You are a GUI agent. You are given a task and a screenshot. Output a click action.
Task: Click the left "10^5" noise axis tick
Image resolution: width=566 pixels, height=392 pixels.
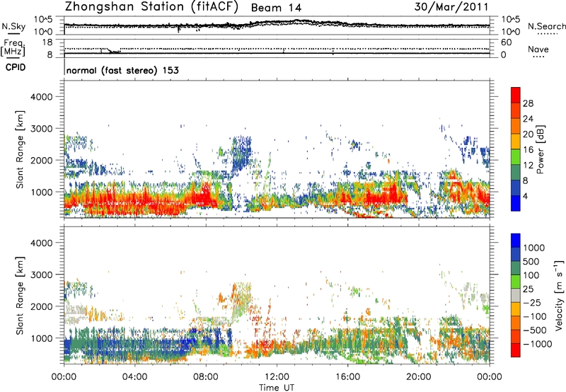pyautogui.click(x=43, y=20)
